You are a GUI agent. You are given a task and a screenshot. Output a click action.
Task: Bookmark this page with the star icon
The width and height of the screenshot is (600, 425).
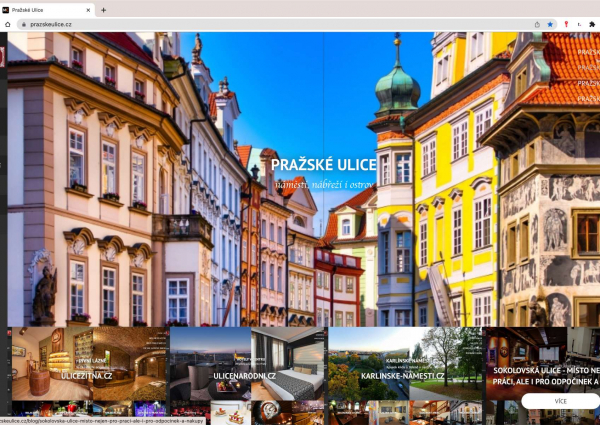tap(550, 24)
